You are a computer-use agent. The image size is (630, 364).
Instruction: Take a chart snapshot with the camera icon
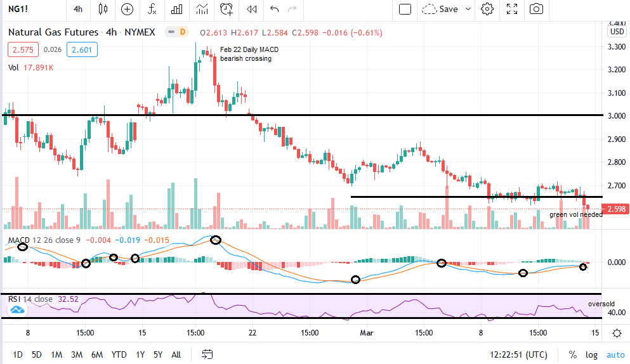pos(536,9)
